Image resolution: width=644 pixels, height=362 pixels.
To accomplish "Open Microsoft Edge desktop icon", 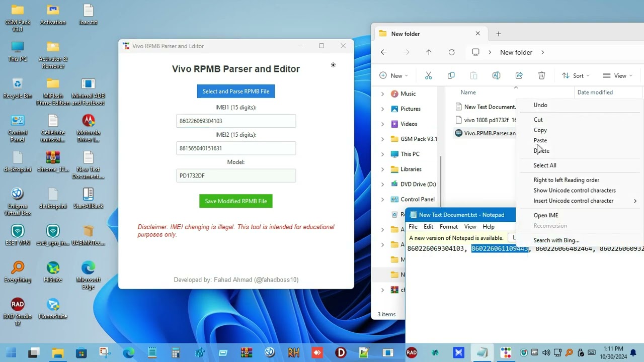I will coord(88,275).
